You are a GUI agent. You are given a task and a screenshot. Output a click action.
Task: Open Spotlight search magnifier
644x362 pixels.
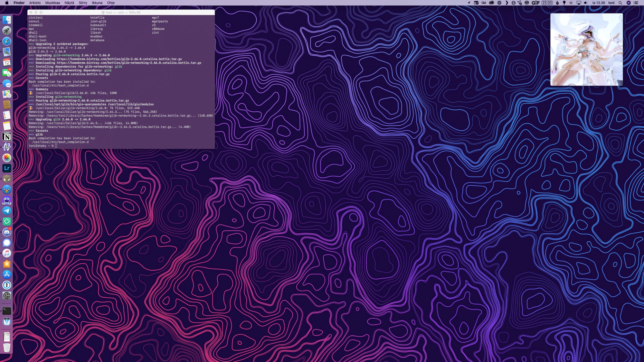tap(620, 3)
